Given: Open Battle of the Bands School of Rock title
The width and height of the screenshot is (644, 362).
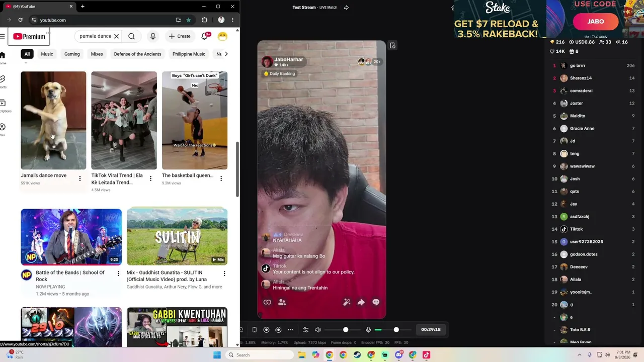Looking at the screenshot, I should point(70,276).
